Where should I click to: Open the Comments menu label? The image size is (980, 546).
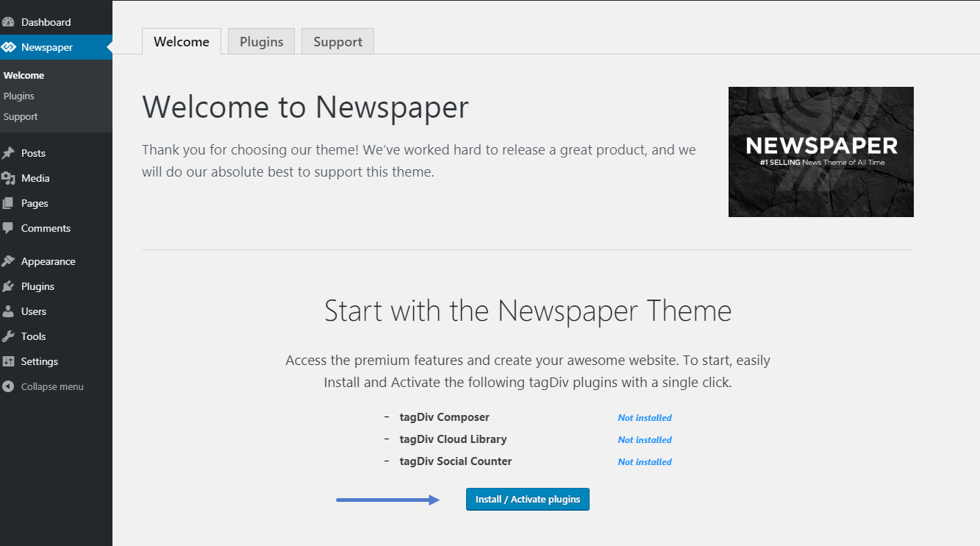click(46, 228)
